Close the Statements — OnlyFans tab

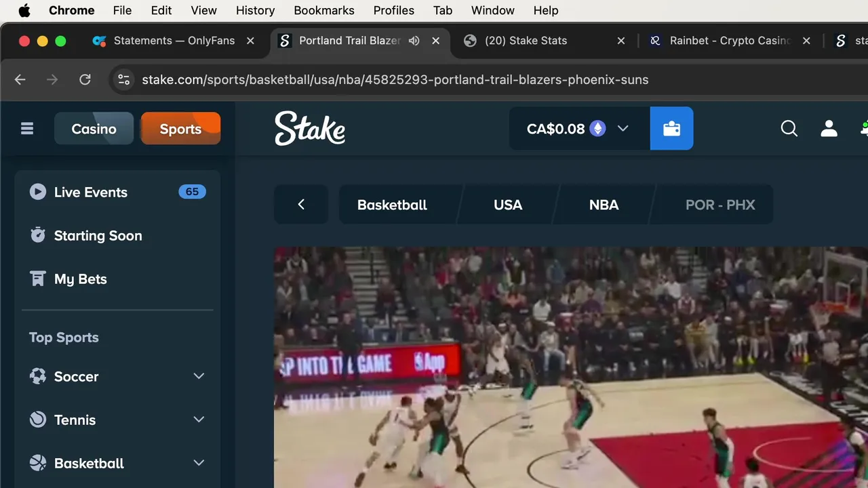[250, 41]
